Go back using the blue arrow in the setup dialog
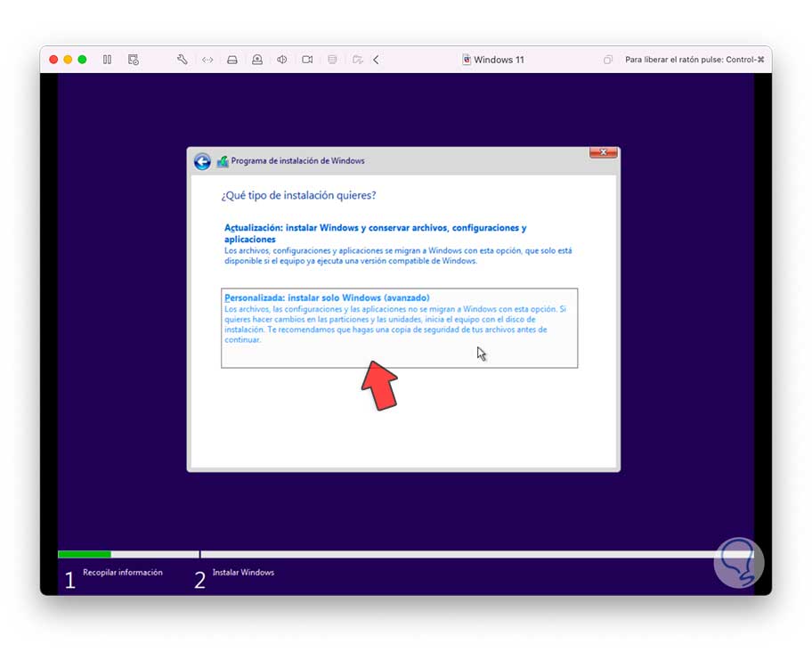Viewport: 812px width, 668px height. point(202,162)
